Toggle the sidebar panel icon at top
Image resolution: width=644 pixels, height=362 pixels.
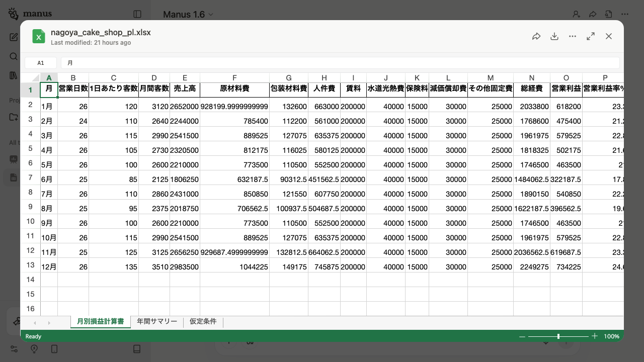point(137,14)
